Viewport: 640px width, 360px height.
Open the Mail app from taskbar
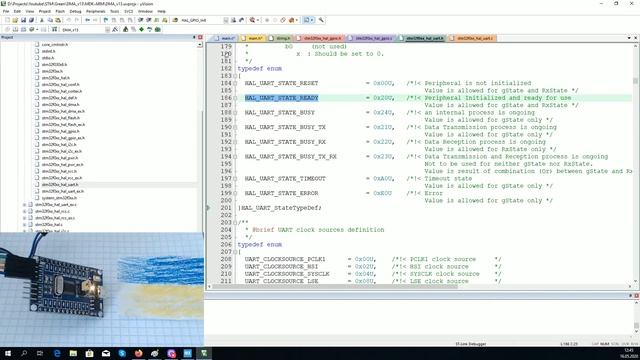coord(106,353)
